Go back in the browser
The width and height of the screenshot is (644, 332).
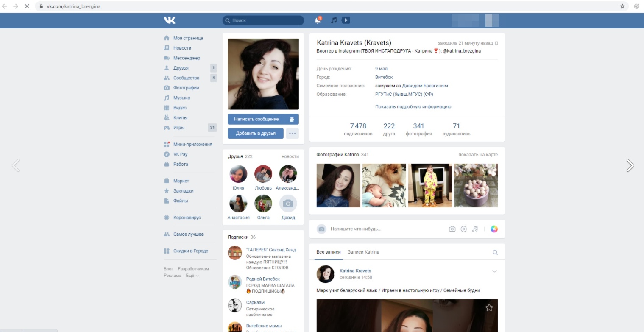[x=5, y=6]
